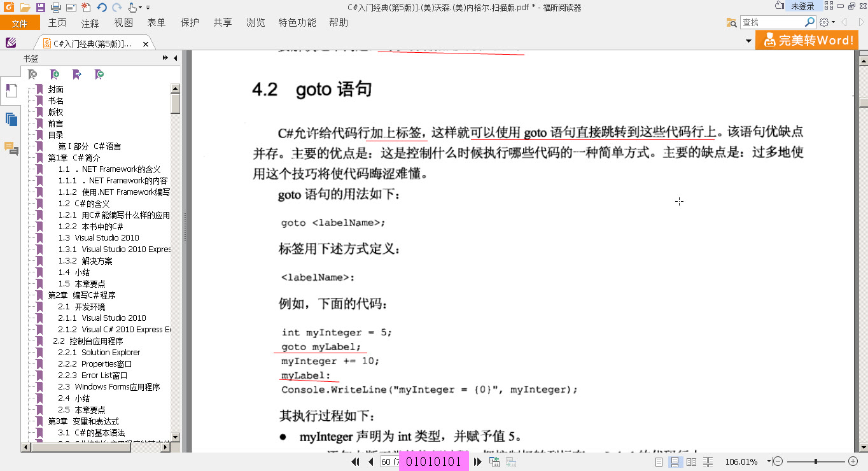Viewport: 868px width, 471px height.
Task: Select bookmark 第2章 编写C#程序
Action: click(82, 295)
